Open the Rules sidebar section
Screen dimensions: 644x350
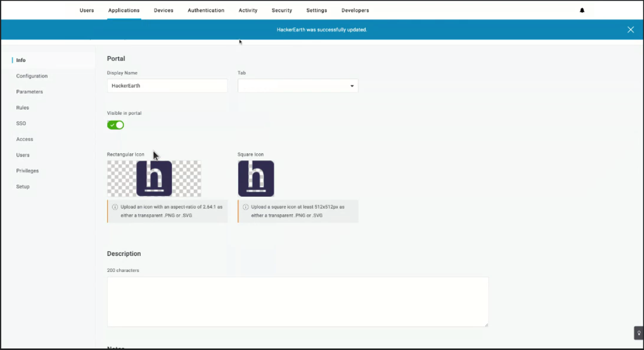[x=22, y=107]
